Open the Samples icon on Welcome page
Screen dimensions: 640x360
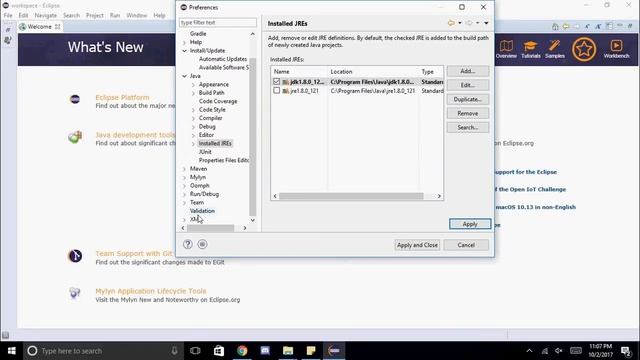click(x=555, y=49)
